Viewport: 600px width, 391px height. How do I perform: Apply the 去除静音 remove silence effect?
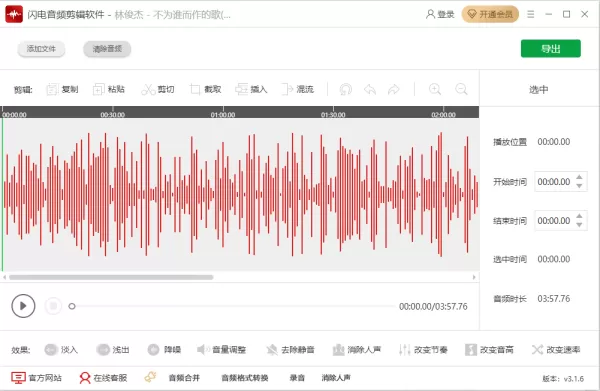pyautogui.click(x=290, y=350)
